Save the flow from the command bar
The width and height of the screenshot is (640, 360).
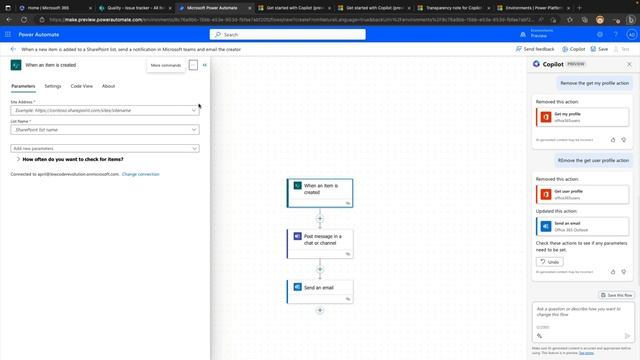click(x=599, y=49)
